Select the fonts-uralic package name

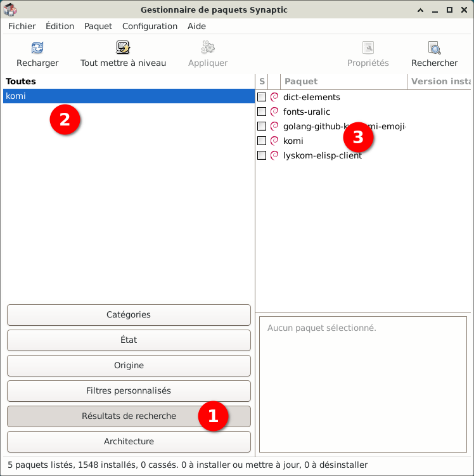tap(307, 112)
